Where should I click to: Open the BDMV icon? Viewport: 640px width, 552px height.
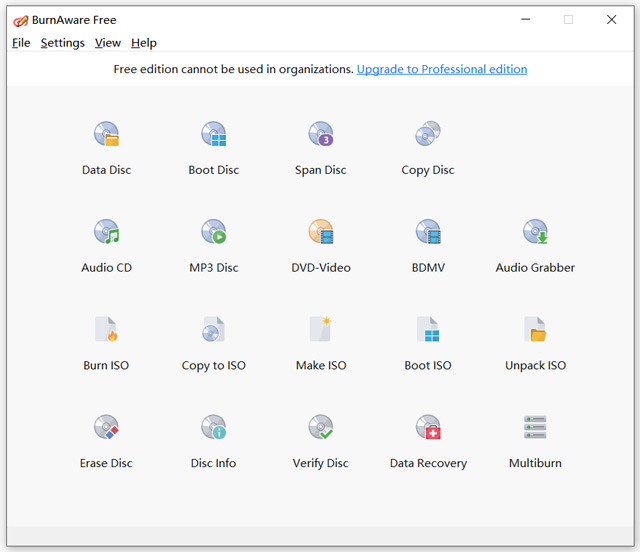click(428, 231)
